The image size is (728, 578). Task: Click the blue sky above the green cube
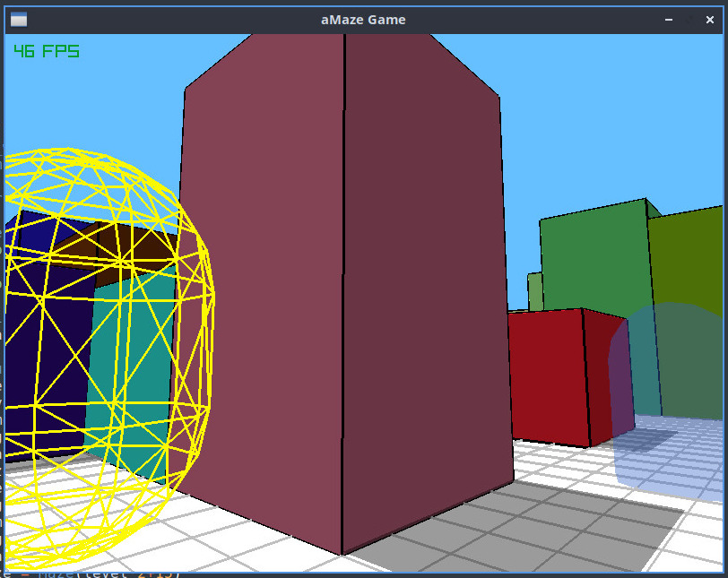(603, 130)
